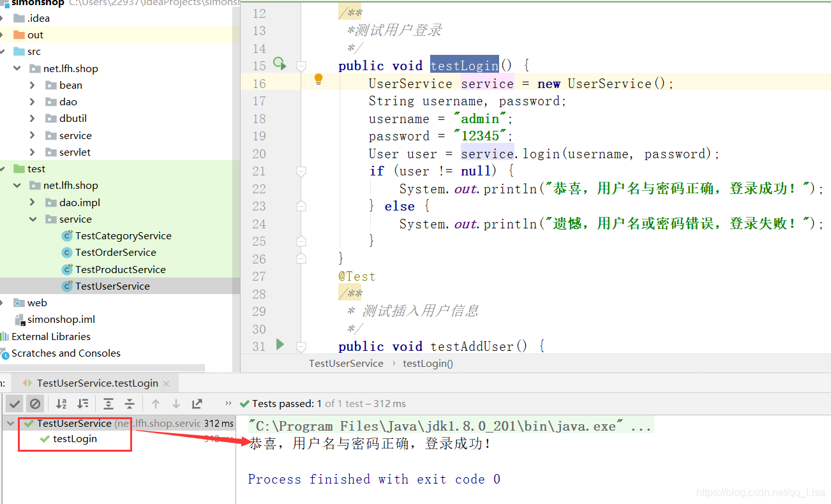
Task: Click the "12345" password string
Action: (x=479, y=136)
